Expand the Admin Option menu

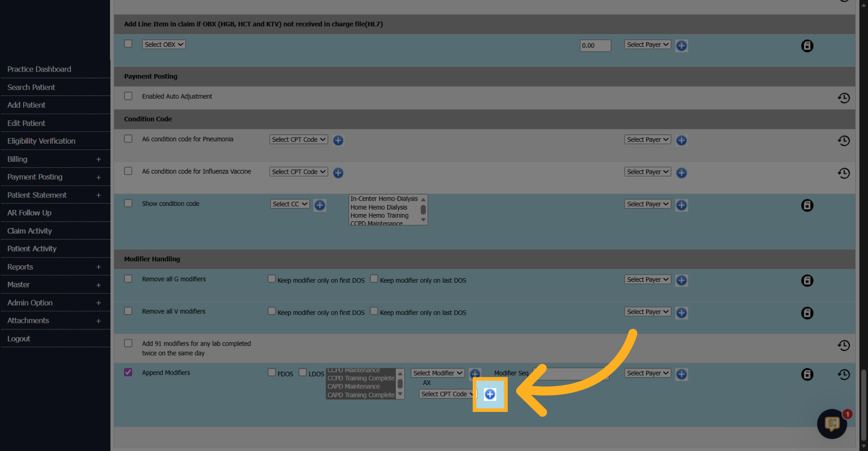[55, 303]
